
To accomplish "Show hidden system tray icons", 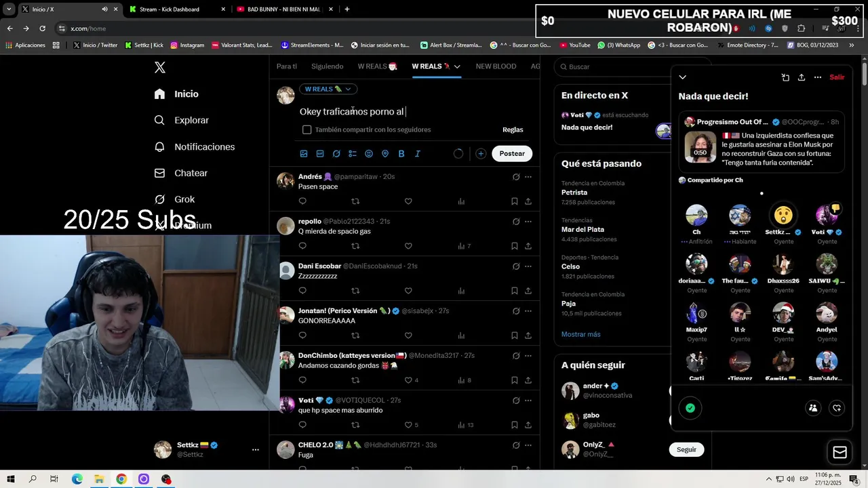I will click(769, 479).
